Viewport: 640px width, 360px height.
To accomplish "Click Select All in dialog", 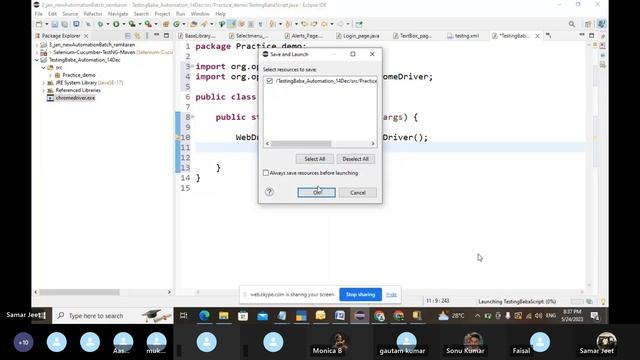I will coord(315,159).
